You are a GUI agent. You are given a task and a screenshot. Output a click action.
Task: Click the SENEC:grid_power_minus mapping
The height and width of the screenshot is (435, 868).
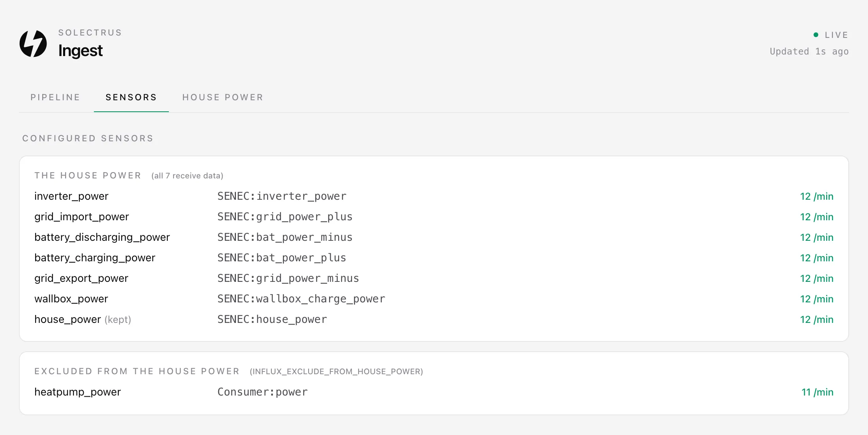[288, 278]
